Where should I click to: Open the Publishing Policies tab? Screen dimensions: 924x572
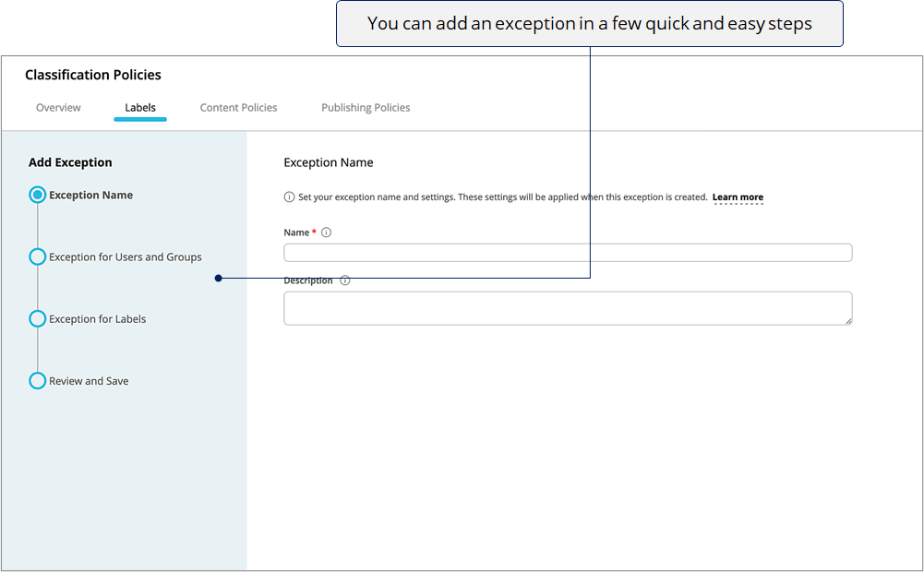[366, 107]
